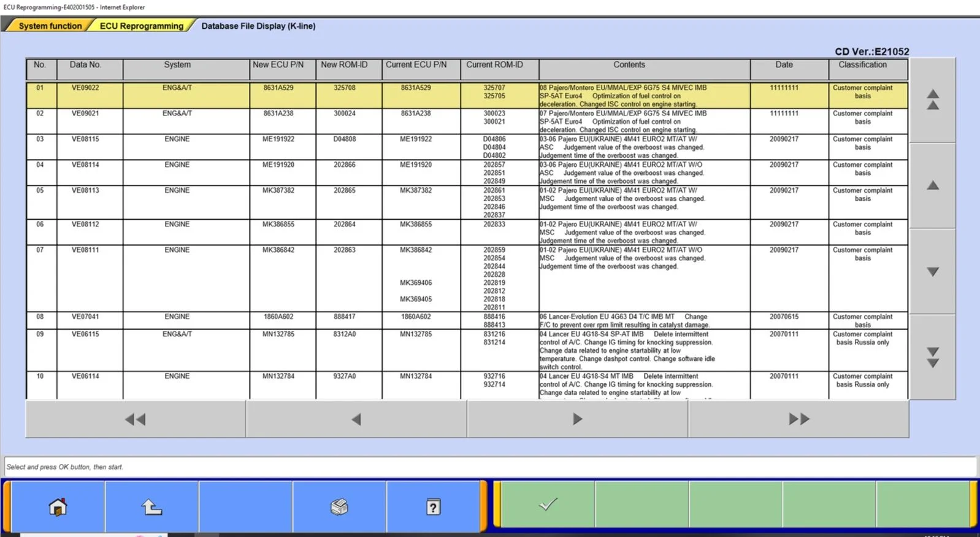
Task: Click new ROM-ID value 202865
Action: [345, 191]
